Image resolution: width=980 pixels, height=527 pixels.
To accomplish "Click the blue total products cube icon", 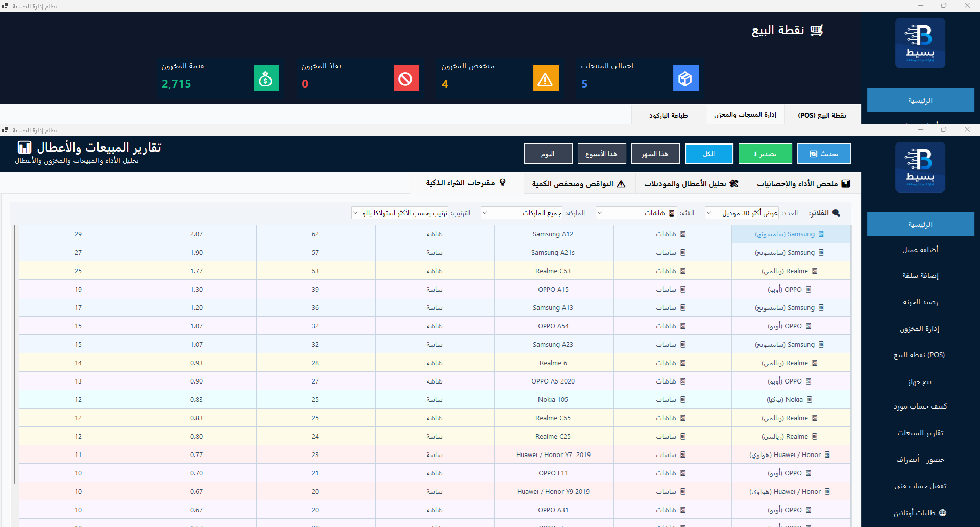I will click(x=685, y=78).
